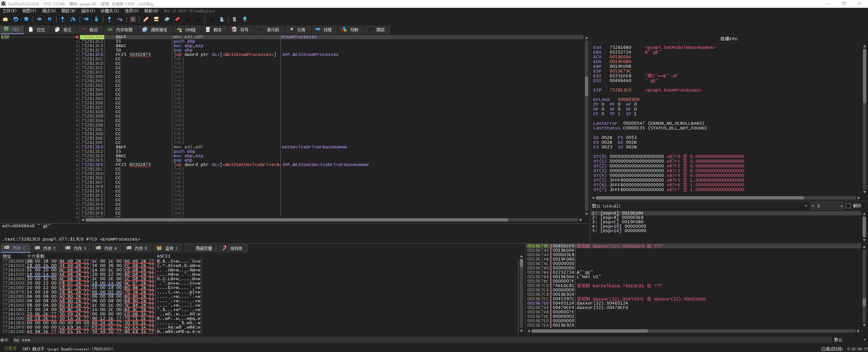Click the restart debugging icon
Viewport: 868px width, 352px height.
pyautogui.click(x=16, y=19)
